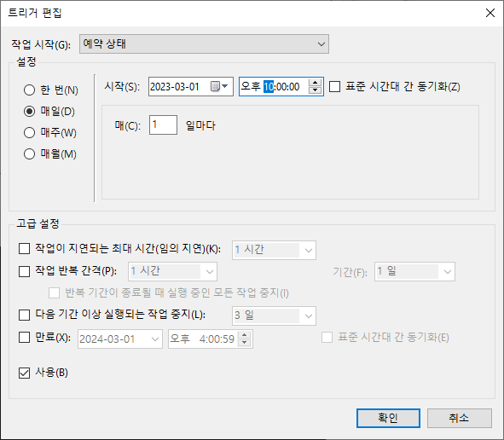Viewport: 504px width, 440px height.
Task: Click the 매(C) days interval input field
Action: pos(163,124)
